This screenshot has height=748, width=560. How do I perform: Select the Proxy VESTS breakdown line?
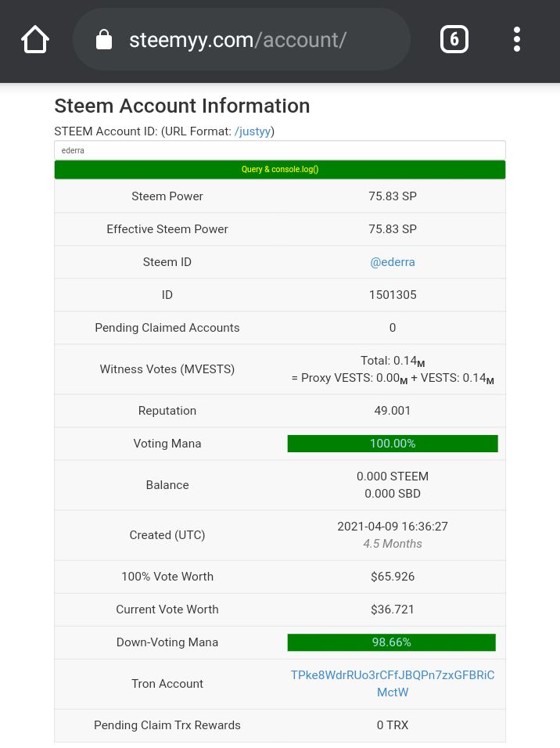393,378
